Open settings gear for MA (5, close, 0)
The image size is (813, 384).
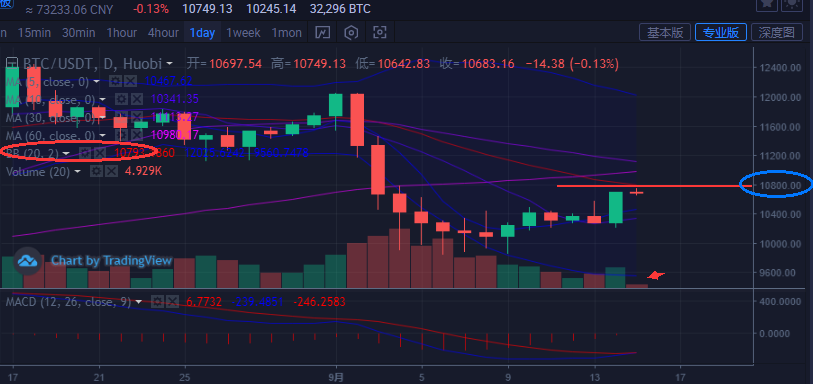tap(116, 81)
